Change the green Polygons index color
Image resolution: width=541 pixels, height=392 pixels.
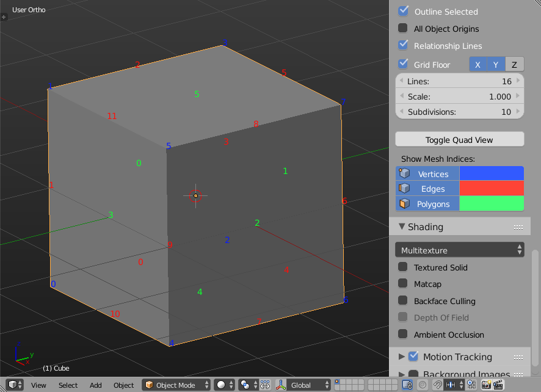click(x=492, y=203)
